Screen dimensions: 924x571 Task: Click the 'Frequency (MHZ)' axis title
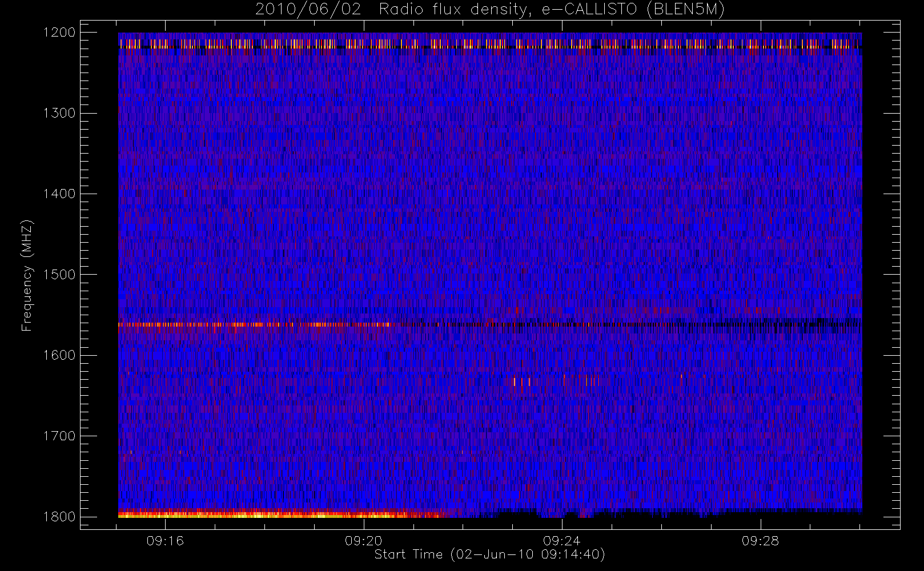click(x=27, y=275)
